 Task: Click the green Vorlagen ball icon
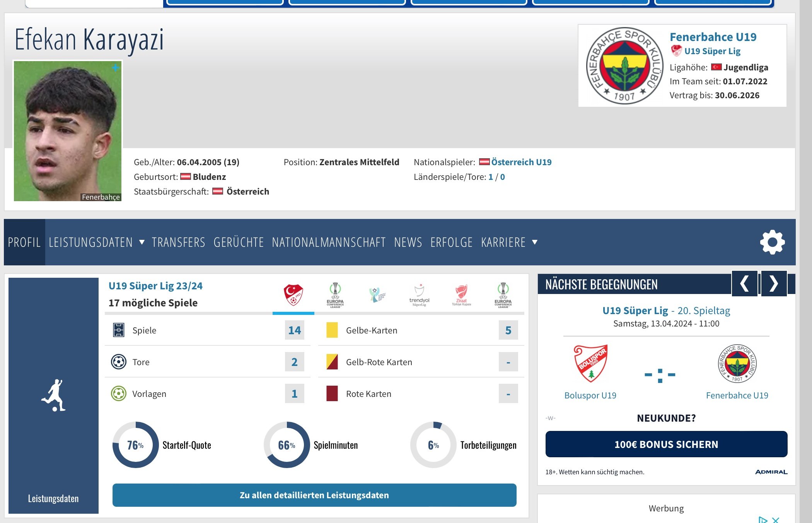(119, 393)
